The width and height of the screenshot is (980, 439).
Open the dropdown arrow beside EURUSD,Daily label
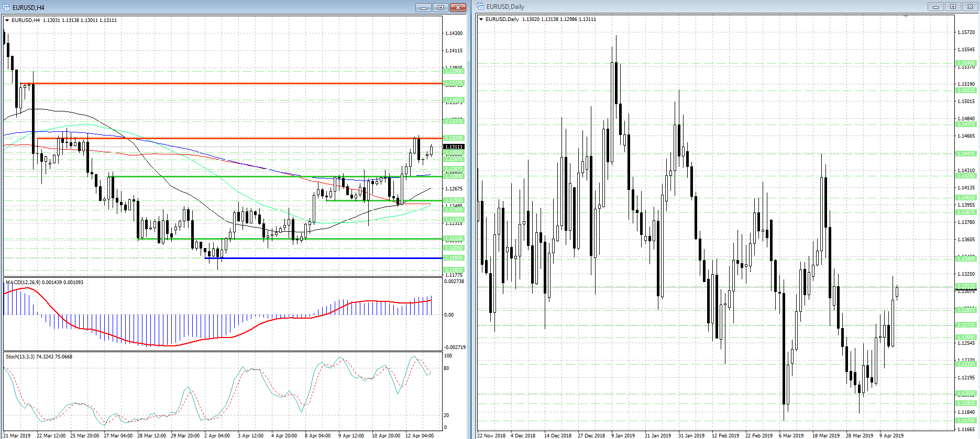pyautogui.click(x=481, y=19)
